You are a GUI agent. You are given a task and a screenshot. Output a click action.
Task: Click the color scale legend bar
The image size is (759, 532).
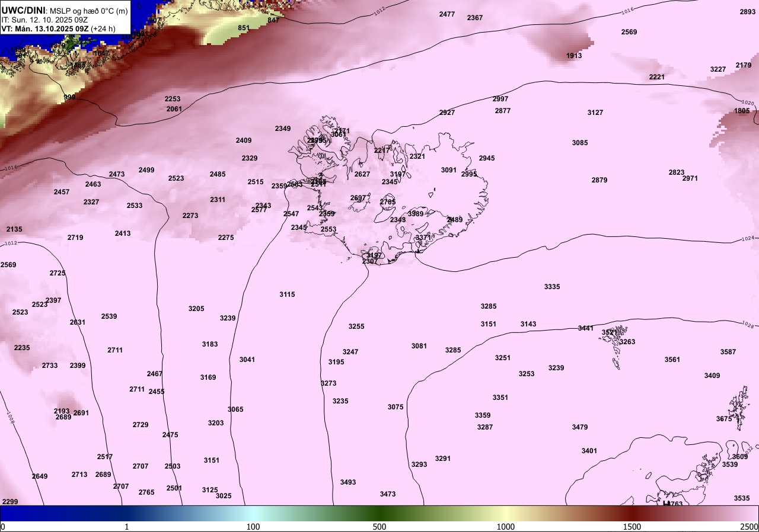[379, 514]
